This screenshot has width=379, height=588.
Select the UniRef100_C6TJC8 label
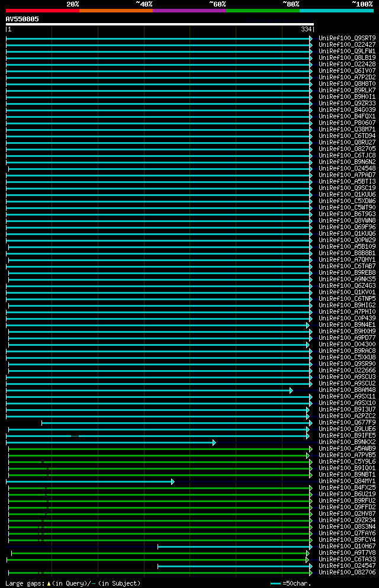click(347, 156)
